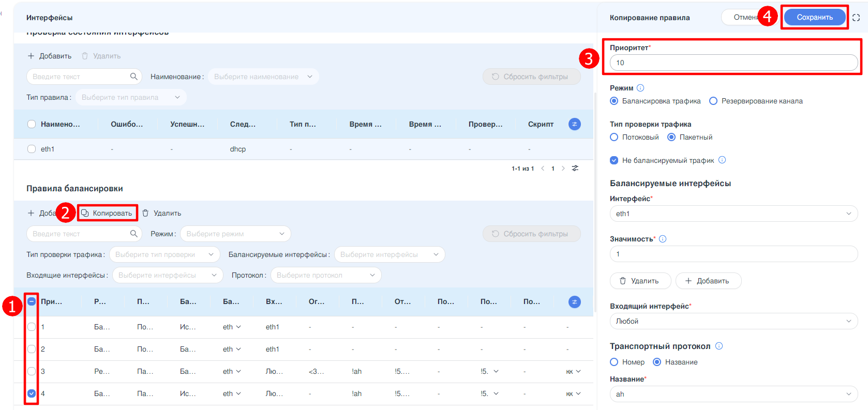Select the Потоковый traffic check type
The width and height of the screenshot is (868, 410).
[614, 138]
